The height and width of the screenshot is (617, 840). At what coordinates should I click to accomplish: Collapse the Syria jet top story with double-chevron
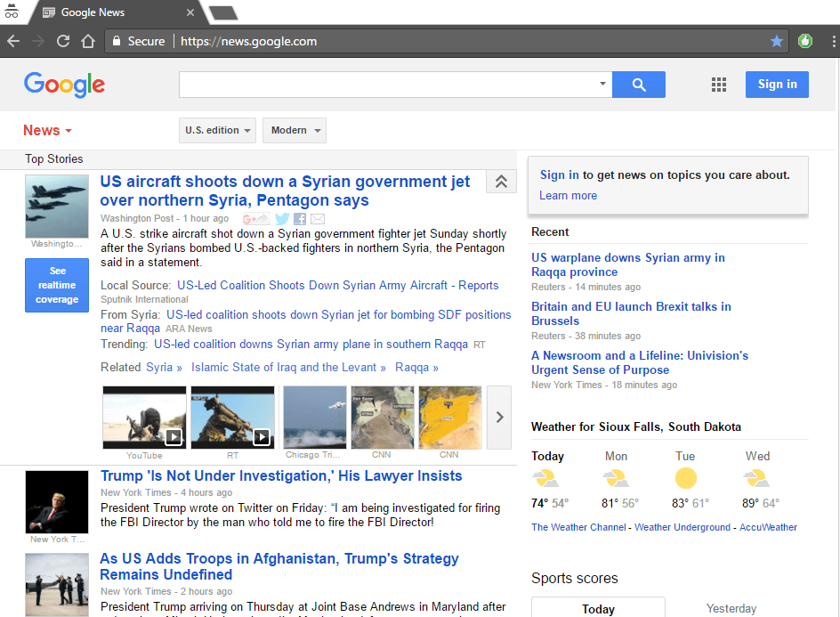tap(501, 181)
